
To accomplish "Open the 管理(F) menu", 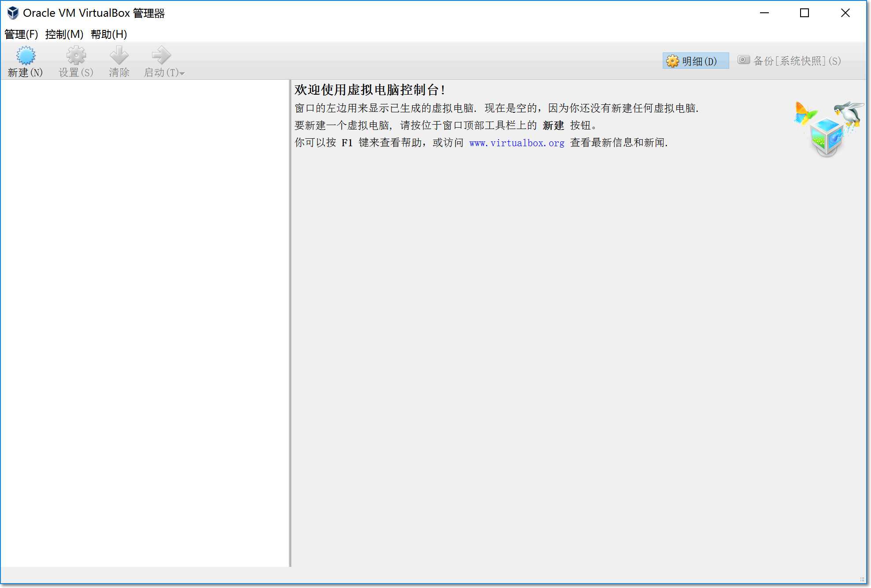I will (x=21, y=34).
